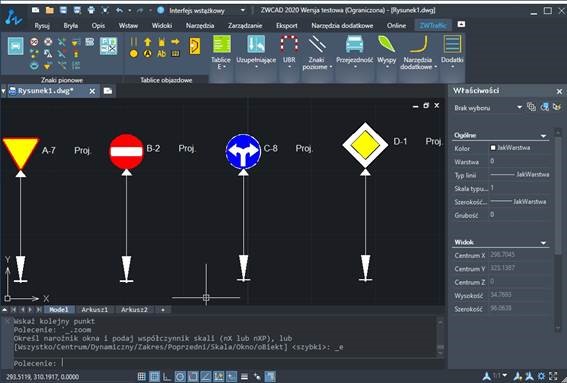The width and height of the screenshot is (567, 383).
Task: Click the Warstwa property value field
Action: 520,161
